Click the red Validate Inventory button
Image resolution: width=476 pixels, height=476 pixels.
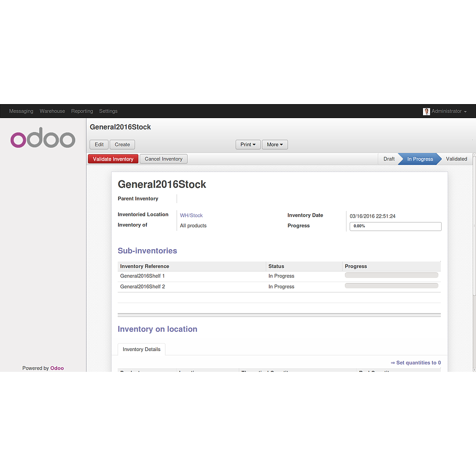pyautogui.click(x=113, y=159)
